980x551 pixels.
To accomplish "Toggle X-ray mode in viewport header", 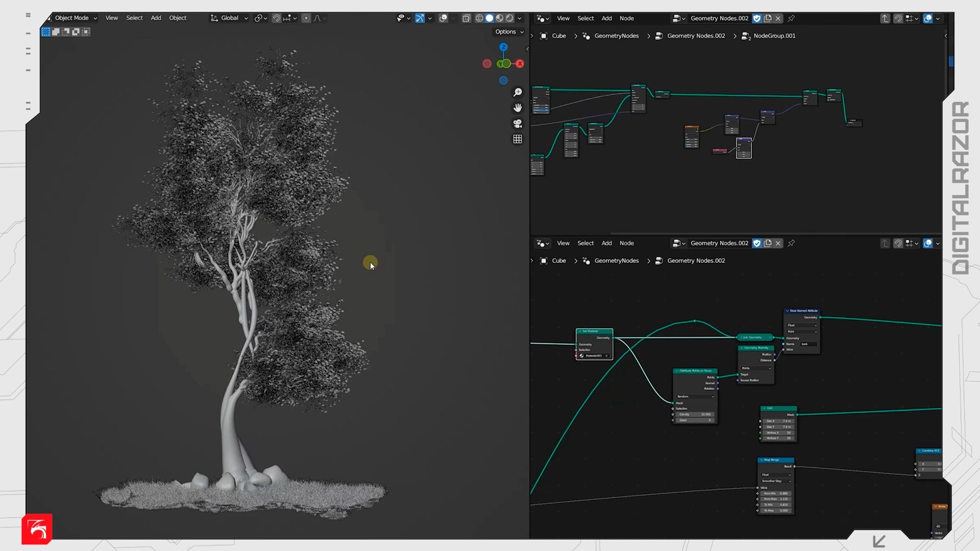I will coord(466,18).
